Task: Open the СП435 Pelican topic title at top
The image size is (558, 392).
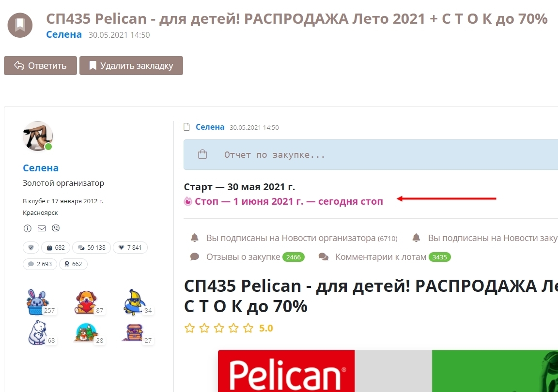Action: 297,19
